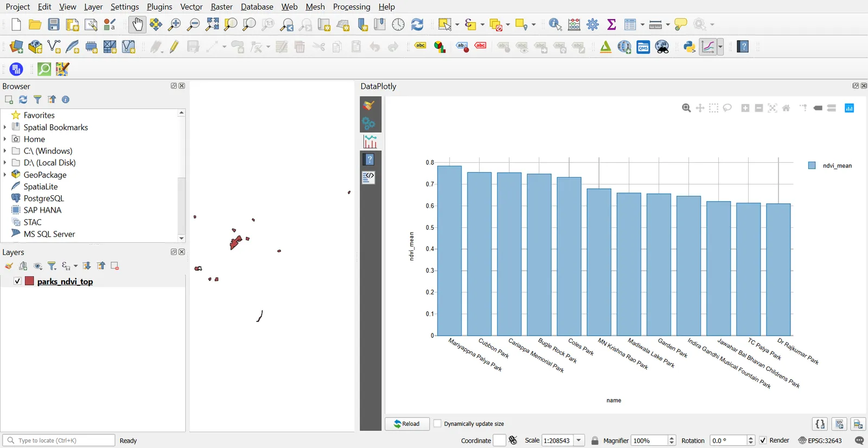Click the Save Project floppy icon
868x448 pixels.
click(x=54, y=24)
